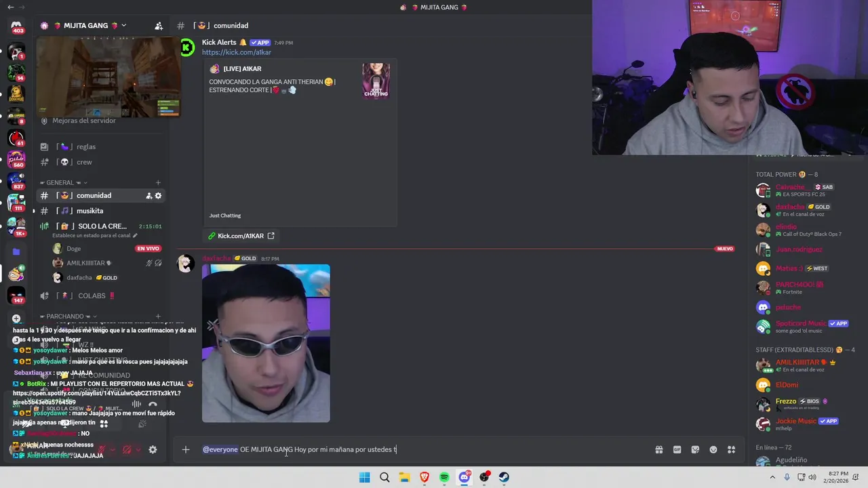Click the plus attachment button
This screenshot has height=488, width=868.
tap(185, 449)
